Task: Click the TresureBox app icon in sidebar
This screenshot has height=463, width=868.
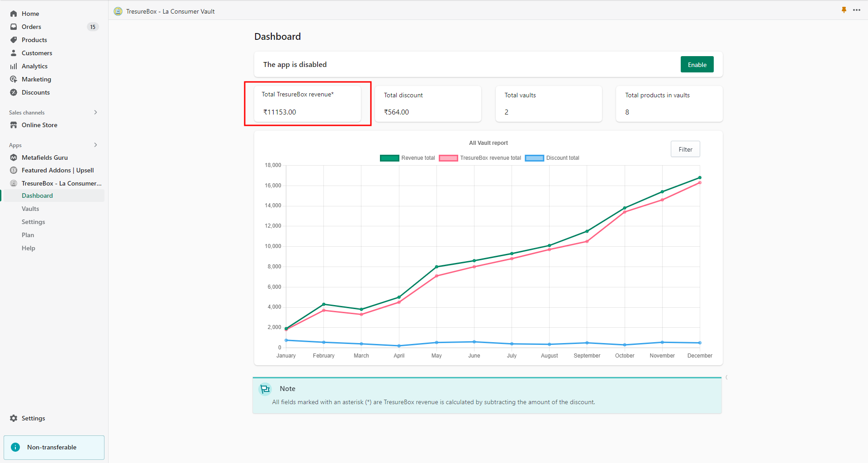Action: (x=14, y=183)
